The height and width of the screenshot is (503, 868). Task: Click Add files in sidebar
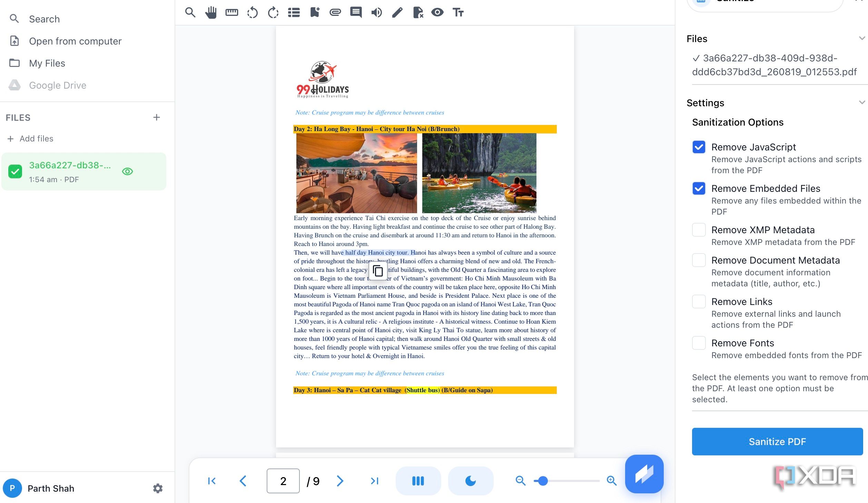click(x=30, y=138)
